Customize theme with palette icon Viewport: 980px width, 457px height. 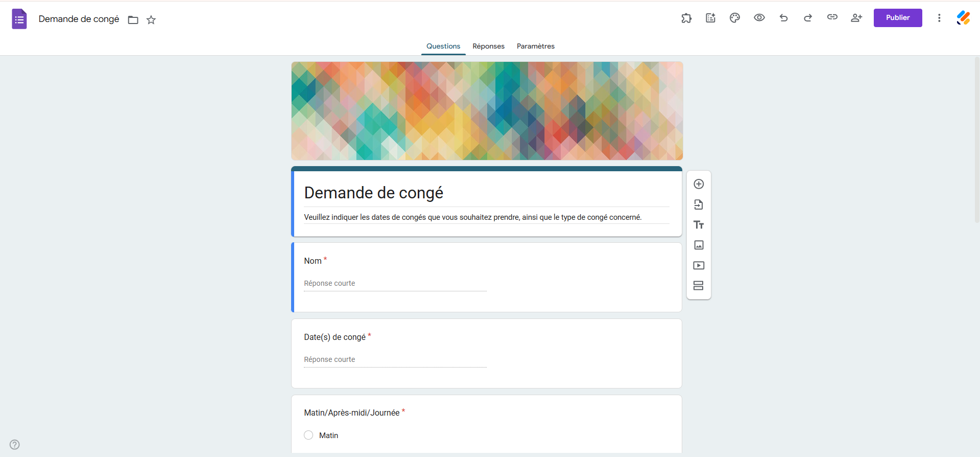pos(735,18)
